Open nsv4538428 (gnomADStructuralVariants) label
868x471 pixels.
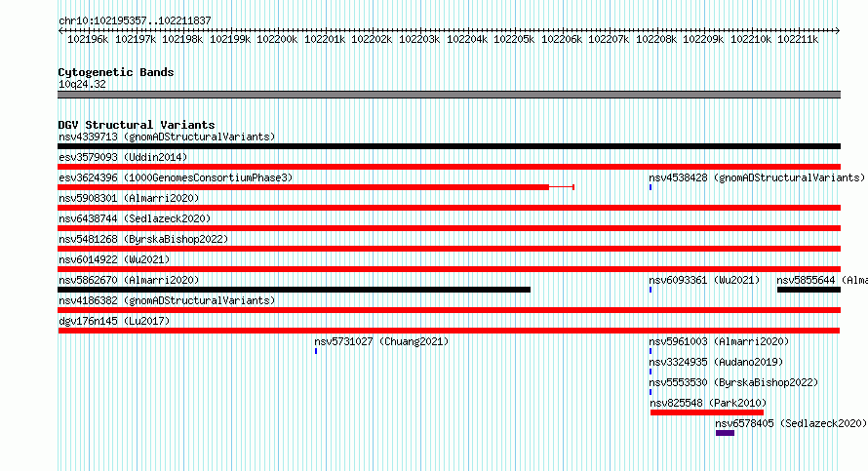click(x=757, y=177)
